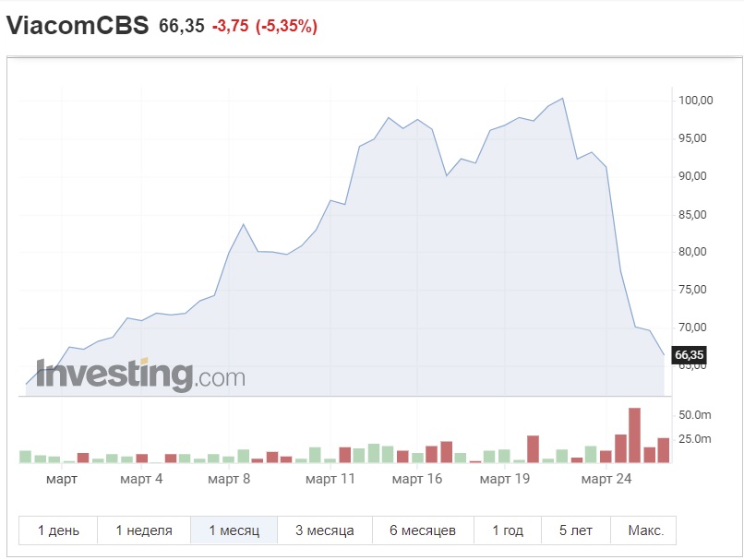Select the Макс. time range
This screenshot has height=560, width=744.
coord(644,530)
